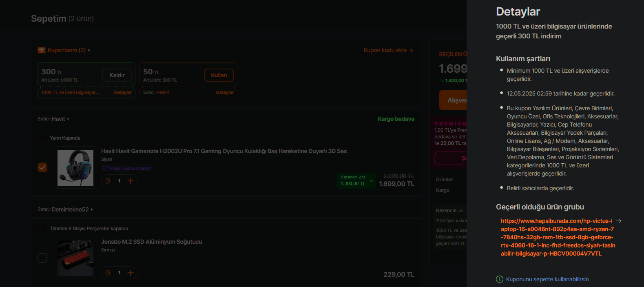
Task: Click the Kuponunu sepette kullanabilirsin info icon
Action: (500, 279)
